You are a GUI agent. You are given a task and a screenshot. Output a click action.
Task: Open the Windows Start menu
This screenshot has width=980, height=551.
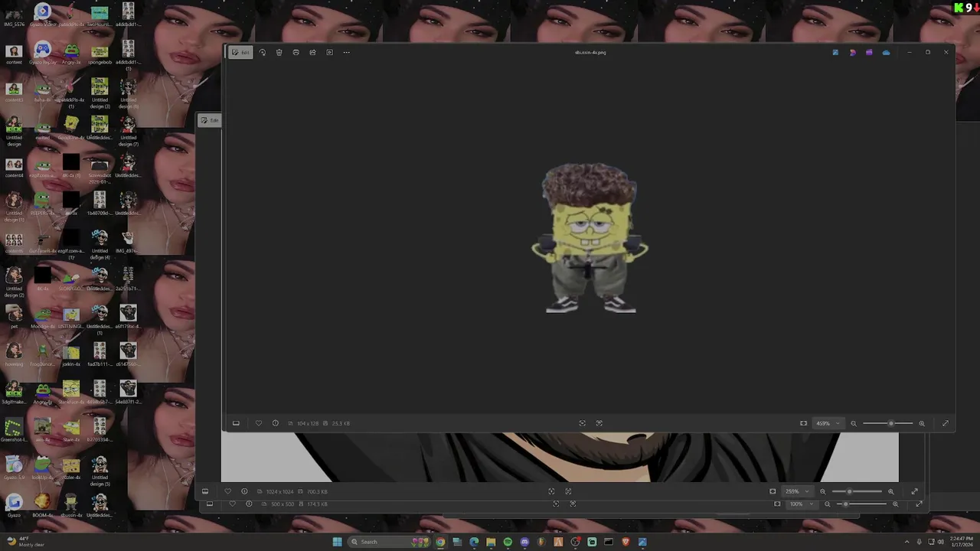(x=337, y=542)
